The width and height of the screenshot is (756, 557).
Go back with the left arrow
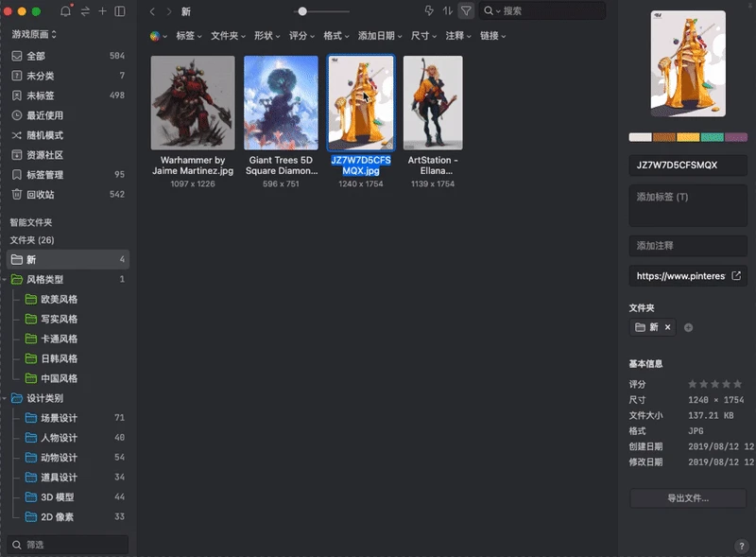point(152,11)
